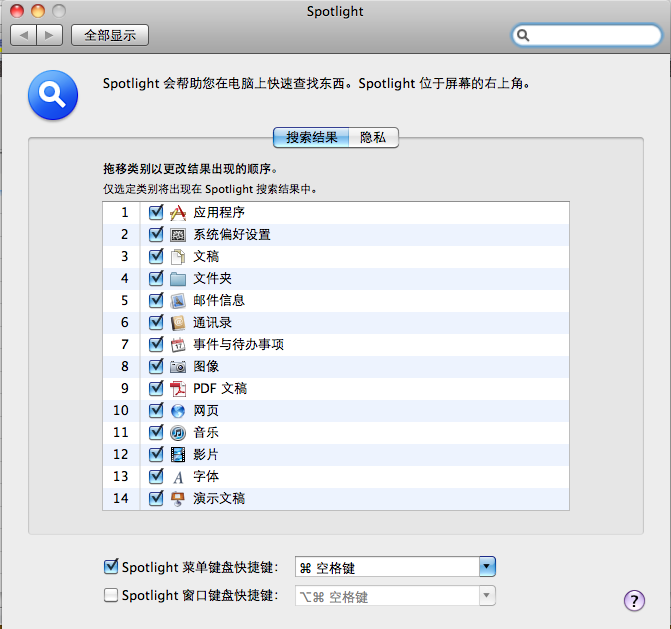671x629 pixels.
Task: Select the 应用程序 row text
Action: click(x=219, y=213)
